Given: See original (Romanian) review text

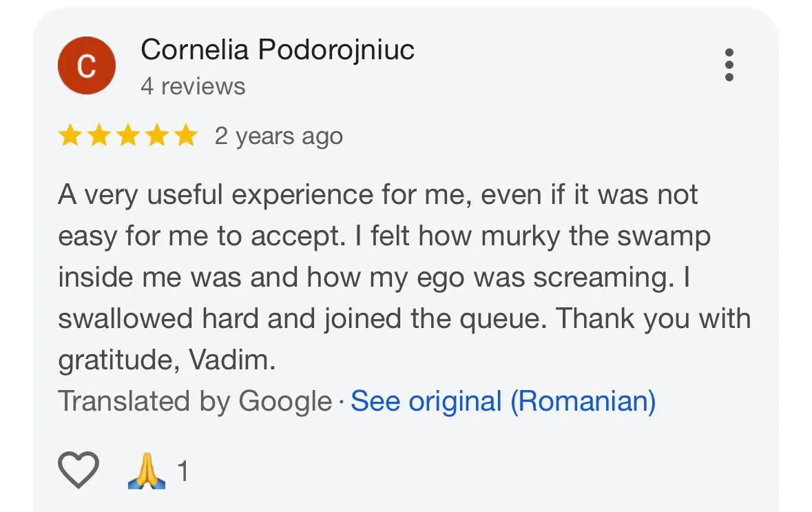Looking at the screenshot, I should (x=503, y=401).
